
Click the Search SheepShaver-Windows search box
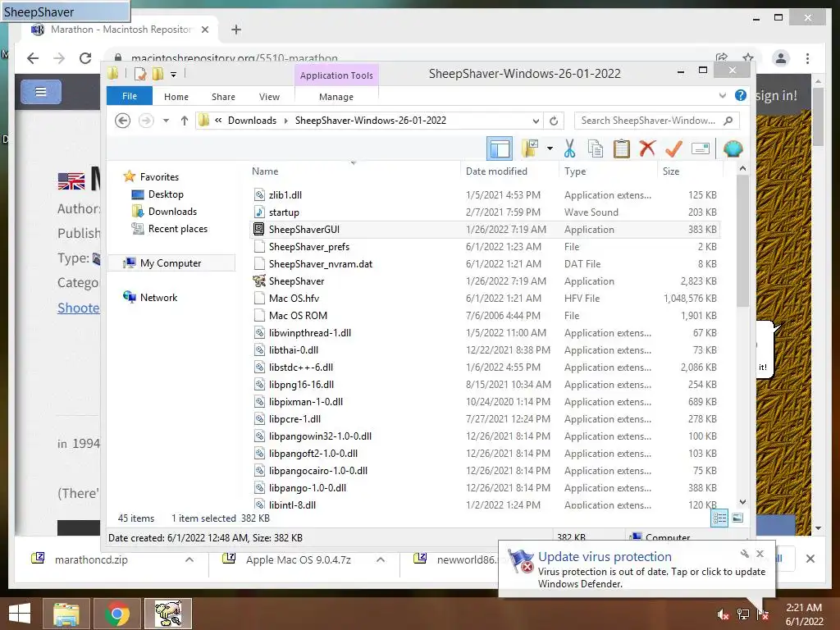tap(657, 121)
